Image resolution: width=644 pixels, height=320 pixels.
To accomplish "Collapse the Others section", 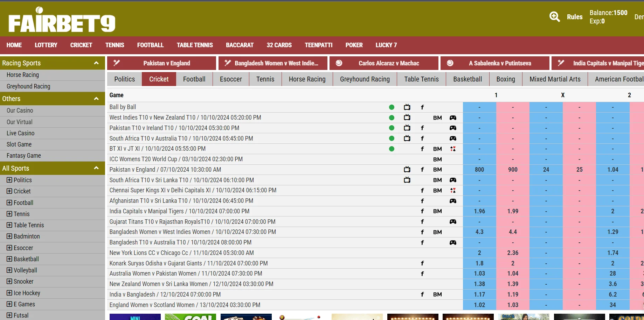I will [x=96, y=99].
